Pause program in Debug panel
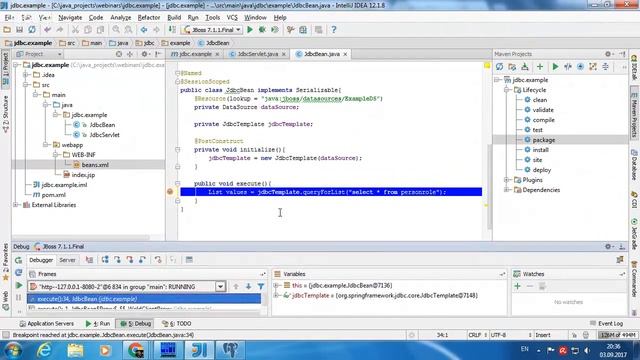Screen dimensions: 640x360 pyautogui.click(x=18, y=298)
